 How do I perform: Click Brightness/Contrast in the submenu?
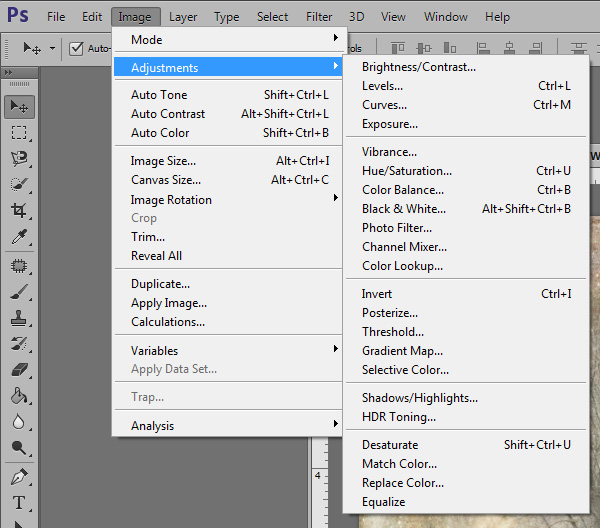(x=419, y=67)
